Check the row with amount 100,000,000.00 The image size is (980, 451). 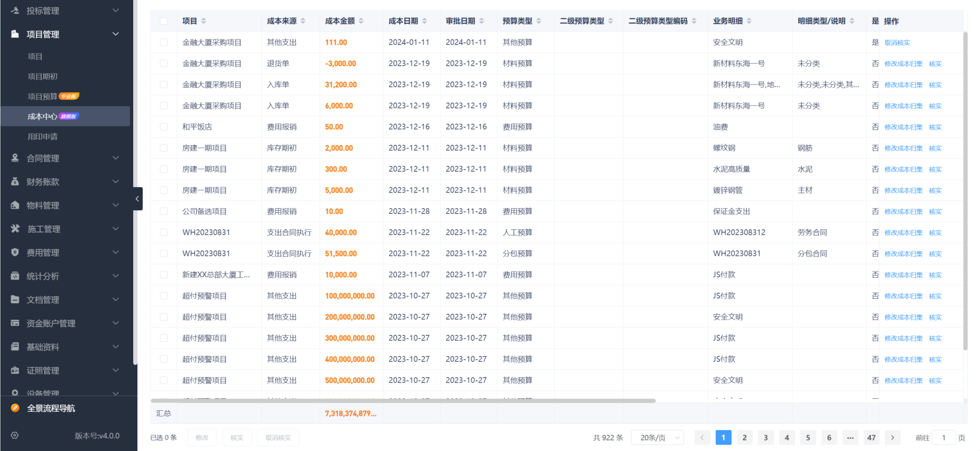164,296
